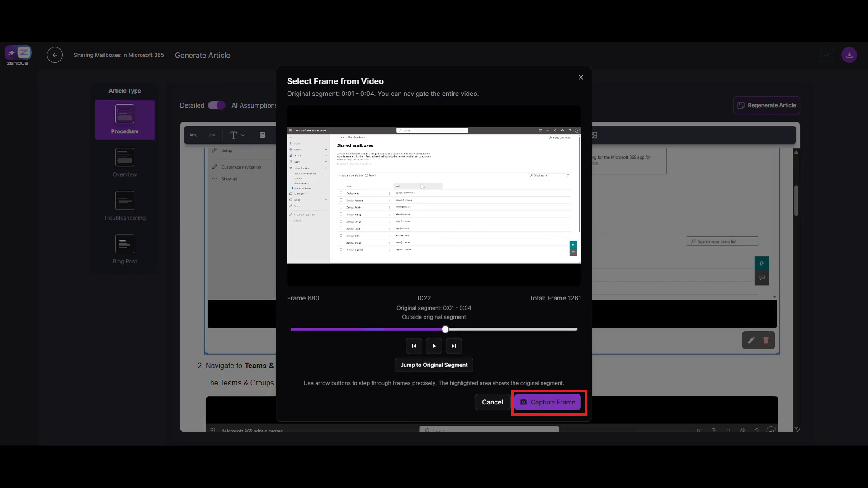Click the Capture Frame button

coord(547,402)
